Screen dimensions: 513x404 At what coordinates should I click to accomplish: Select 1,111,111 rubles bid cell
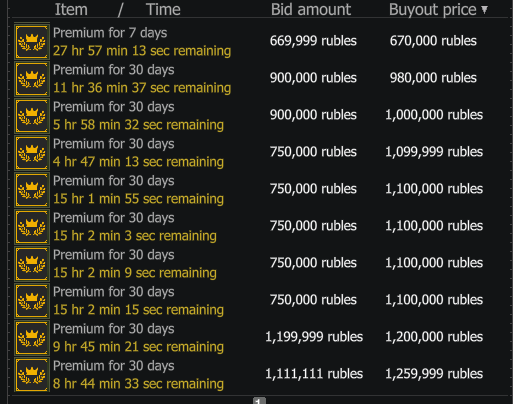click(x=314, y=374)
